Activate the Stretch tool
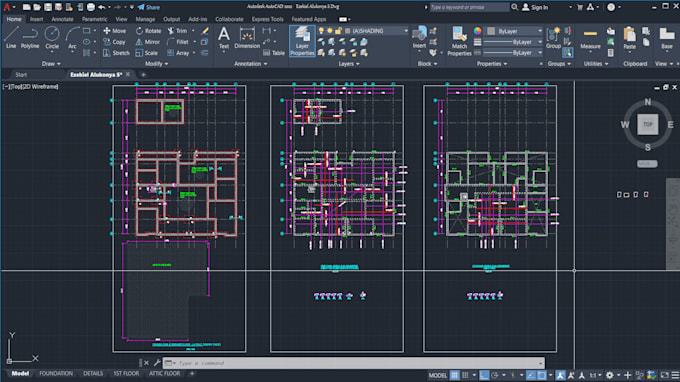The image size is (680, 382). click(116, 53)
